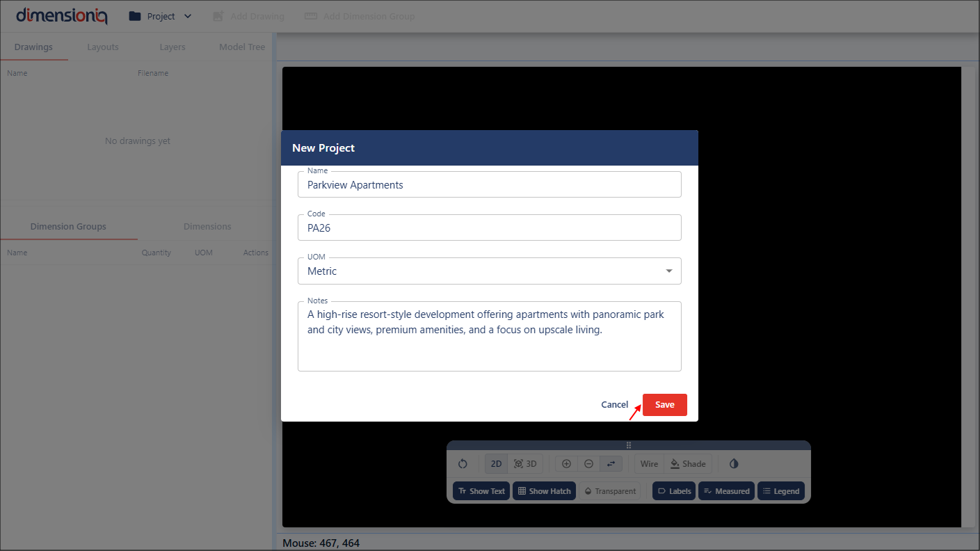Expand the Project menu in top bar
Screen dimensions: 980x551
coord(161,16)
